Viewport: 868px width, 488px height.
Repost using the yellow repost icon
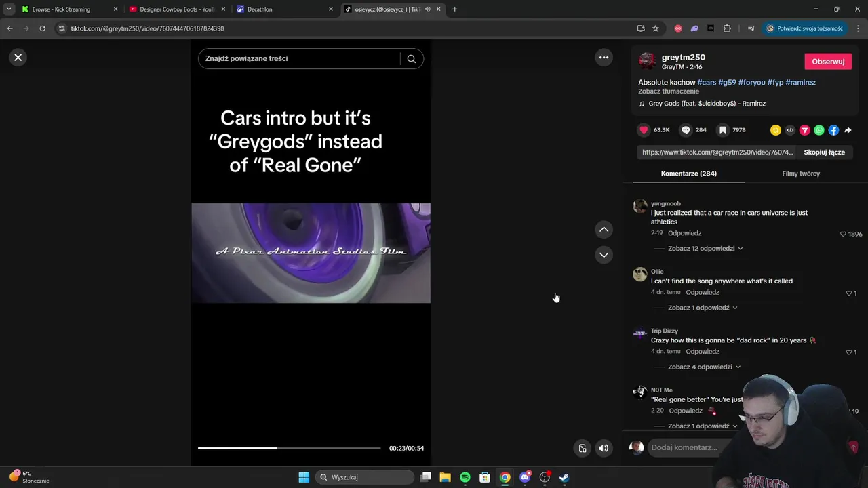click(776, 130)
